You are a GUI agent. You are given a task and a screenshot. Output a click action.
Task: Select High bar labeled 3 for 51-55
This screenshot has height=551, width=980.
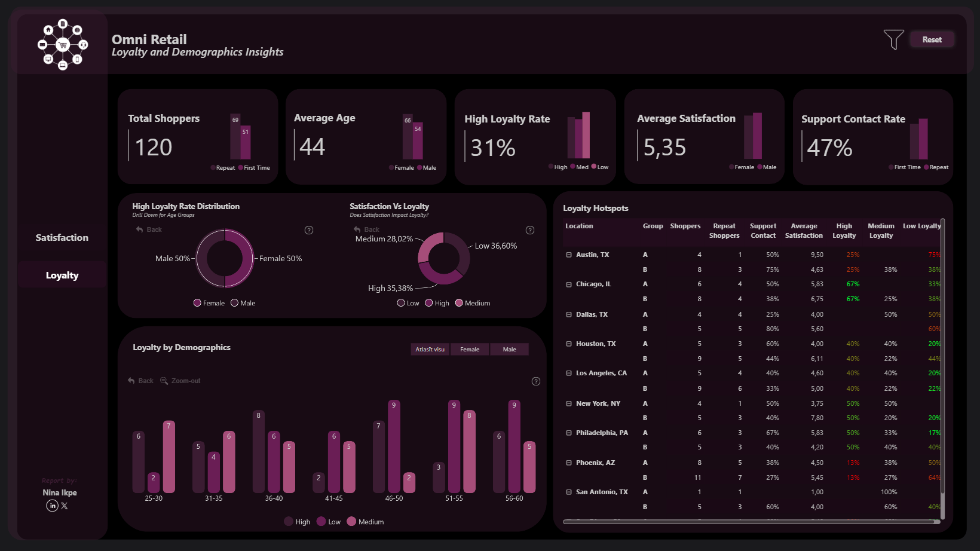[439, 477]
